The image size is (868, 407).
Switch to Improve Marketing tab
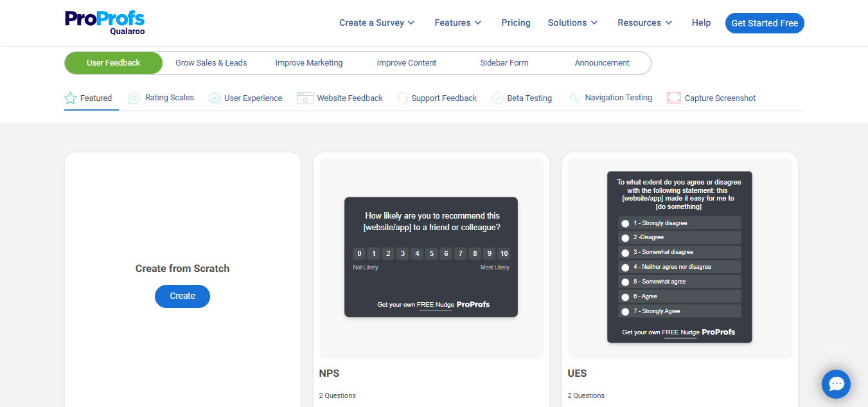[309, 63]
